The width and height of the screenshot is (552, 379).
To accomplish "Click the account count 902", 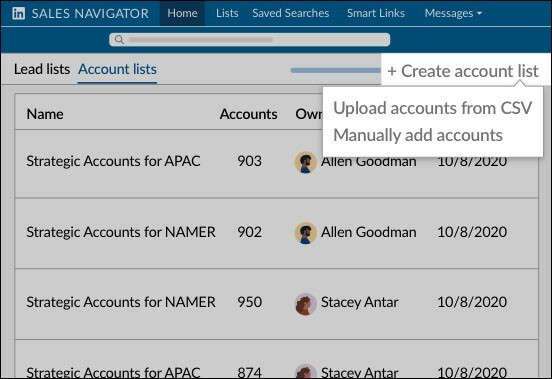I will click(250, 232).
